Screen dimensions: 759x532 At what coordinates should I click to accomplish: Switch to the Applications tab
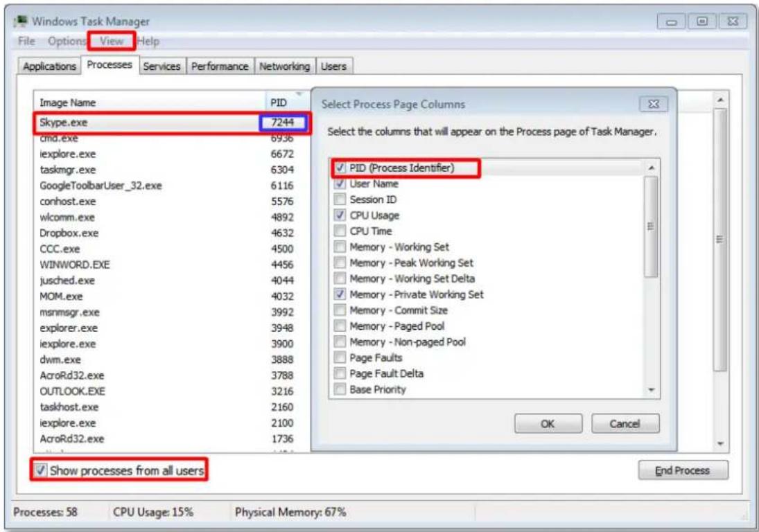(x=49, y=66)
